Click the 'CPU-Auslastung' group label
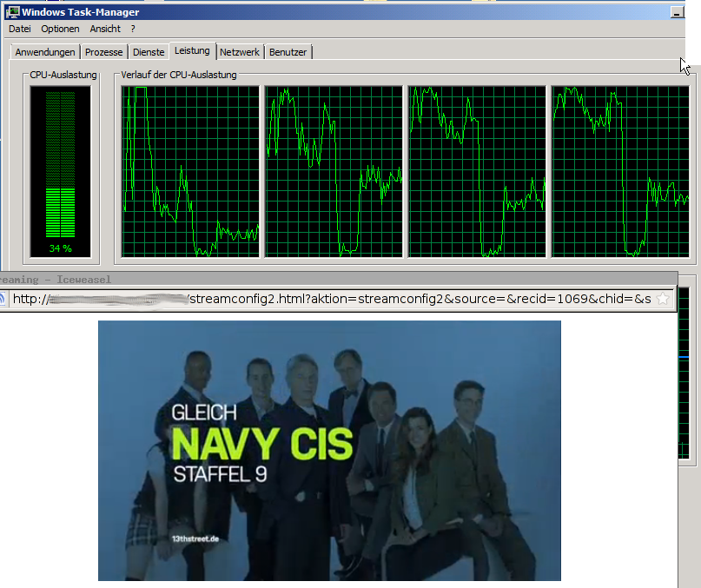 coord(63,75)
